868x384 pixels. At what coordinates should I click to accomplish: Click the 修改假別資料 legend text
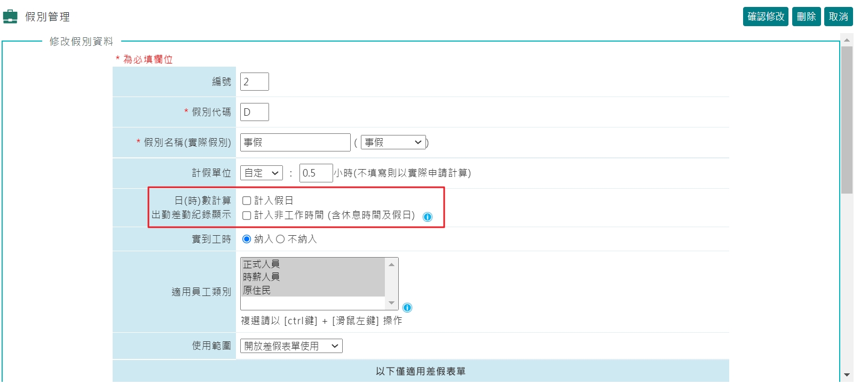pos(82,42)
